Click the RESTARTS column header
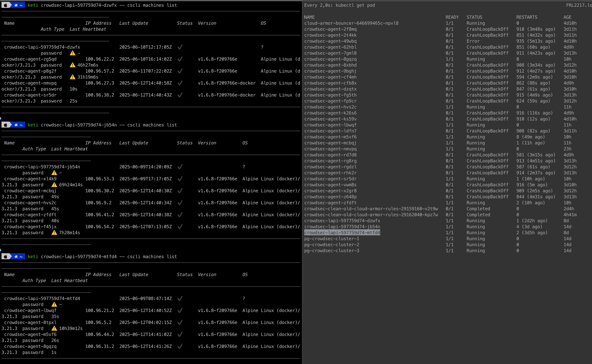The height and width of the screenshot is (364, 592). [x=527, y=17]
